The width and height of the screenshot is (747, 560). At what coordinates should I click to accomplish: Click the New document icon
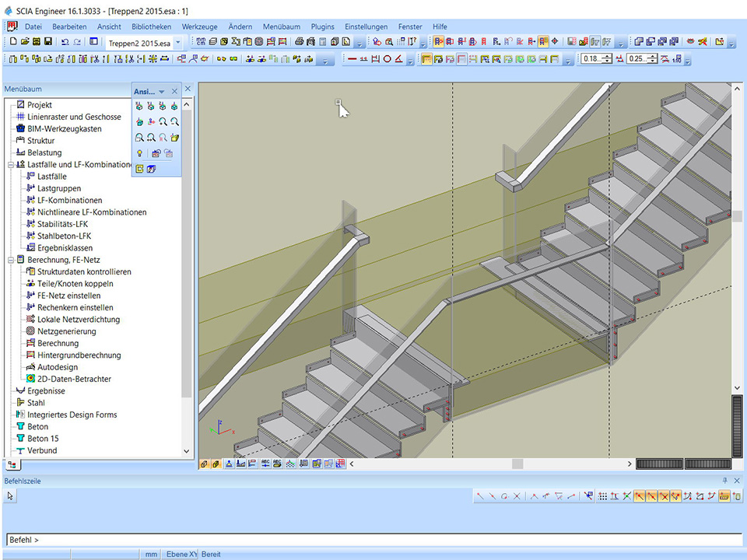point(13,41)
